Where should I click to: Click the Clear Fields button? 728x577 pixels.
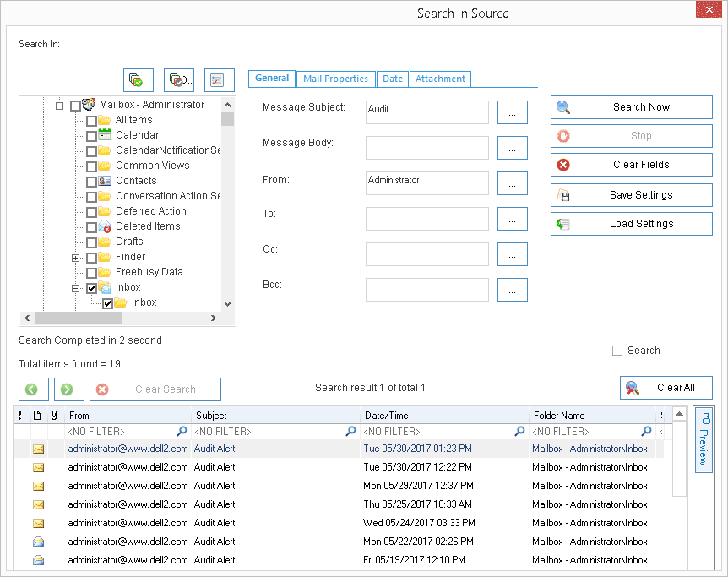(x=632, y=165)
